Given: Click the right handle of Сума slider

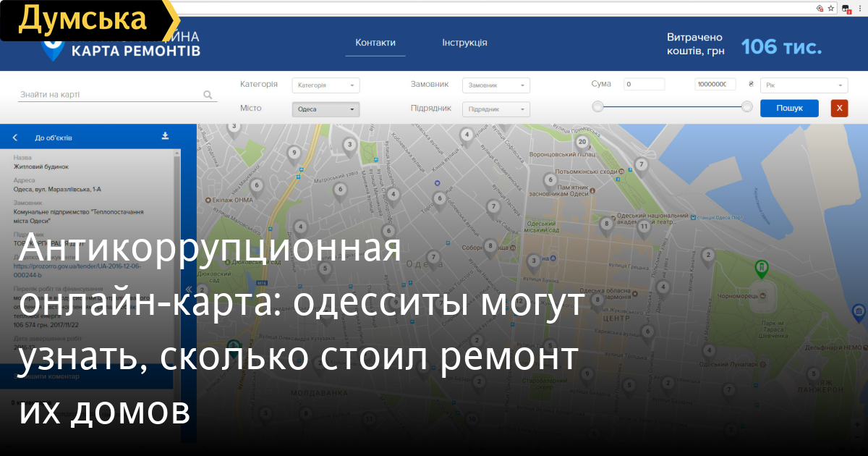Looking at the screenshot, I should pos(747,107).
